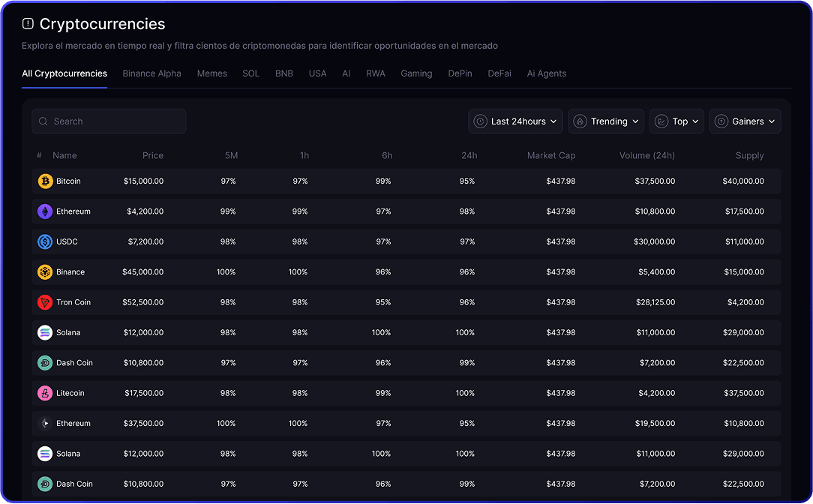This screenshot has width=813, height=504.
Task: Click the arrow icon on Gainers filter
Action: click(721, 121)
